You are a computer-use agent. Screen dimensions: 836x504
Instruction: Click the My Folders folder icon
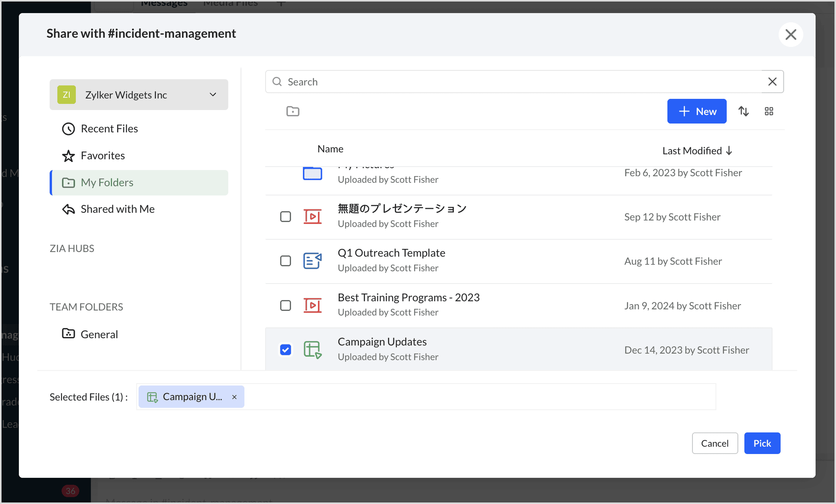tap(69, 182)
